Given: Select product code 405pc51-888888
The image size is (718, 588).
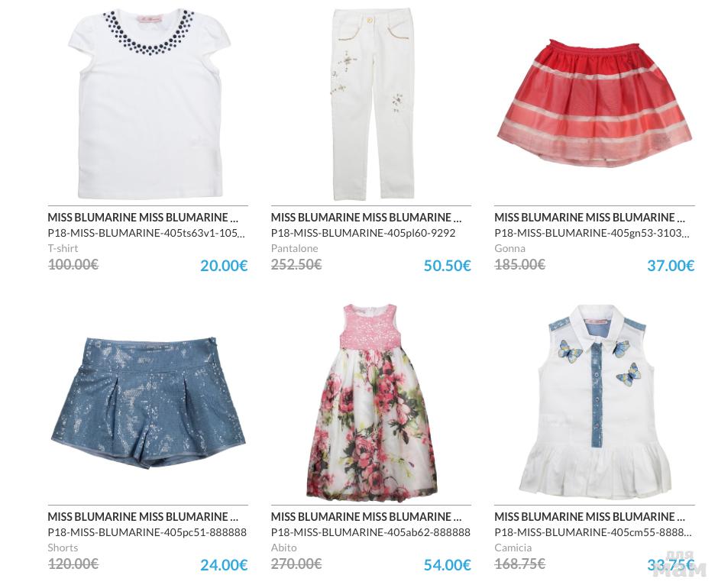Looking at the screenshot, I should pos(147,532).
